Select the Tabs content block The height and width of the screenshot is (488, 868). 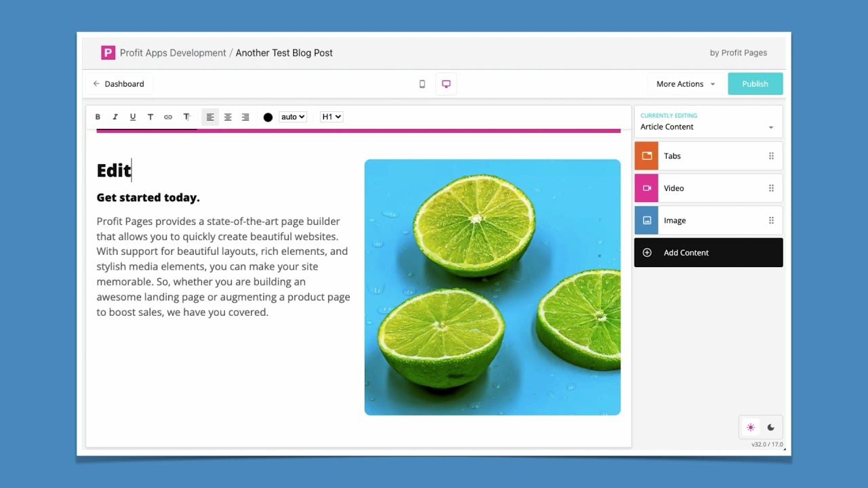point(708,156)
